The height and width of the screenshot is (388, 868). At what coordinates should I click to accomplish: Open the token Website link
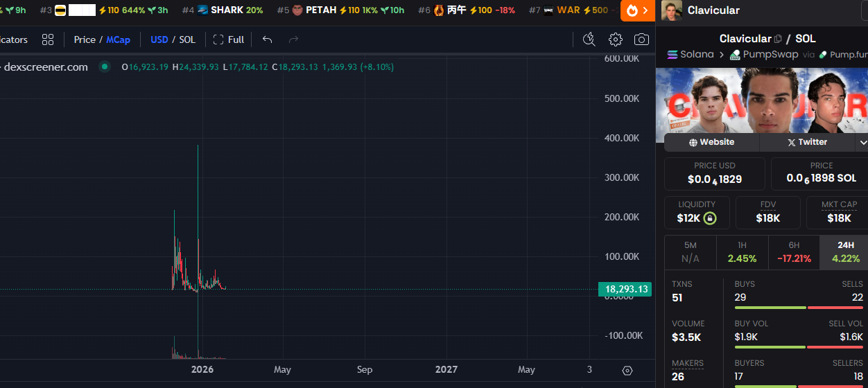pos(711,142)
